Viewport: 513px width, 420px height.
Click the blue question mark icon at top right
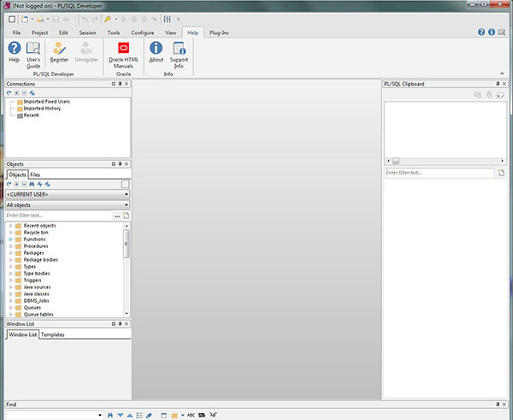point(481,33)
